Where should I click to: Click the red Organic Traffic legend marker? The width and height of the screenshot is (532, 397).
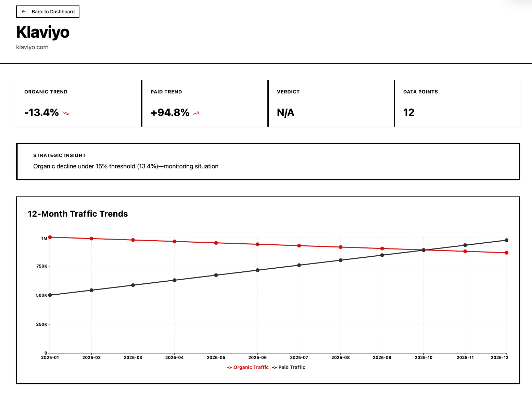(230, 368)
